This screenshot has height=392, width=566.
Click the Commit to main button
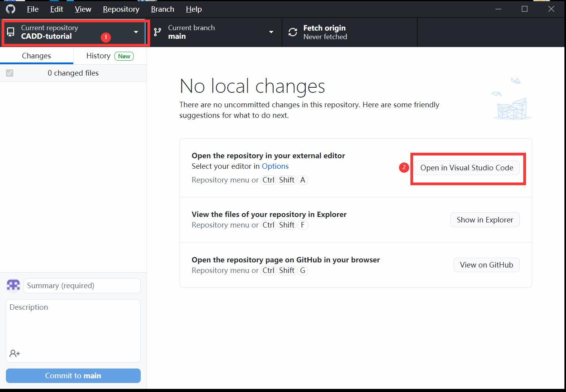click(x=73, y=376)
